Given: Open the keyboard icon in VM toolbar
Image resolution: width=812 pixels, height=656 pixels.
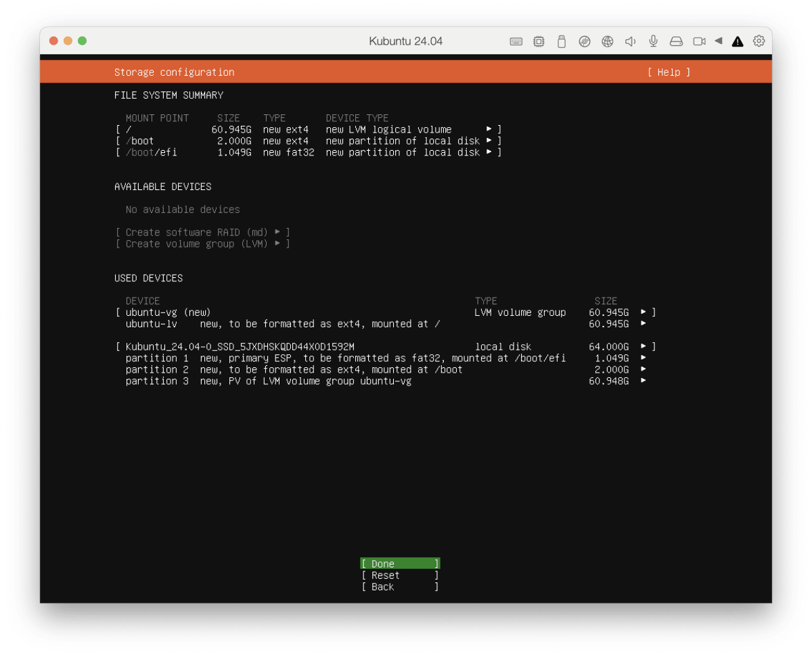Looking at the screenshot, I should [x=516, y=41].
